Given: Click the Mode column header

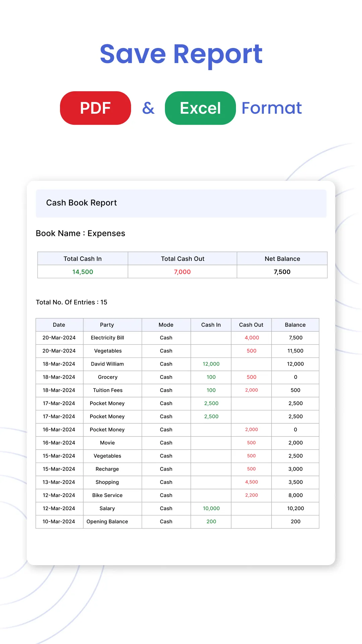Looking at the screenshot, I should (166, 325).
